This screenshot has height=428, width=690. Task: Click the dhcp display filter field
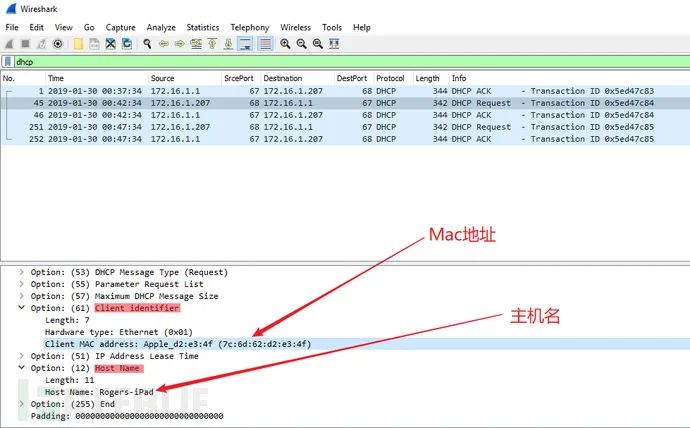click(352, 62)
